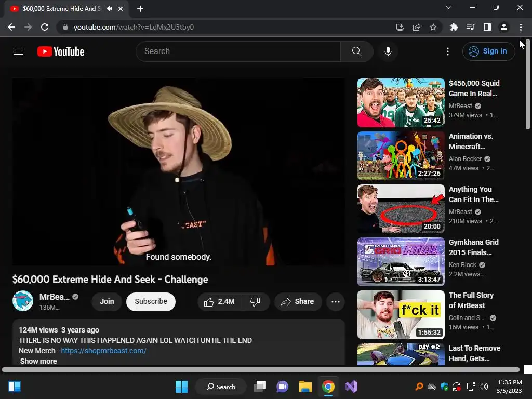The height and width of the screenshot is (399, 532).
Task: Like the video with thumbs up
Action: [x=220, y=302]
